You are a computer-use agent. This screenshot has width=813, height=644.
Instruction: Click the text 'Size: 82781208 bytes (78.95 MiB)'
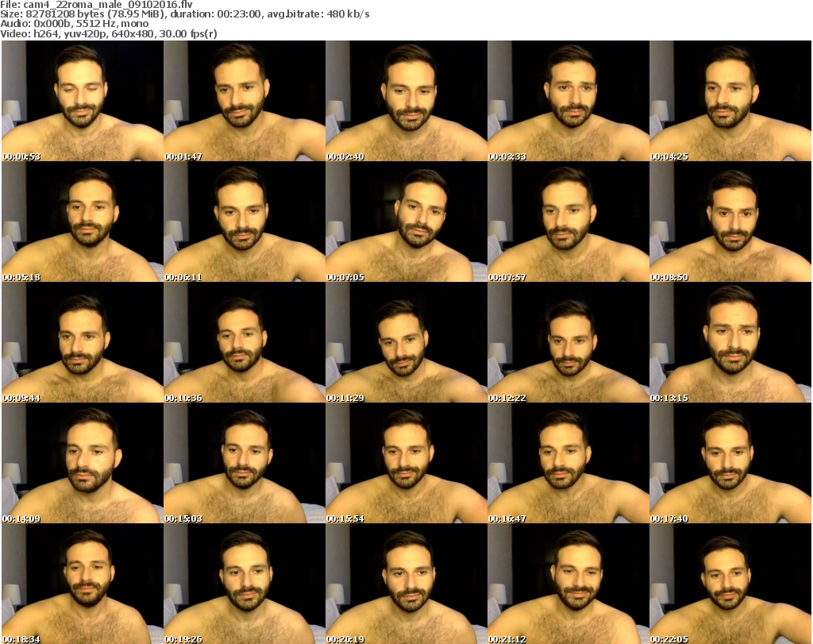(x=82, y=14)
